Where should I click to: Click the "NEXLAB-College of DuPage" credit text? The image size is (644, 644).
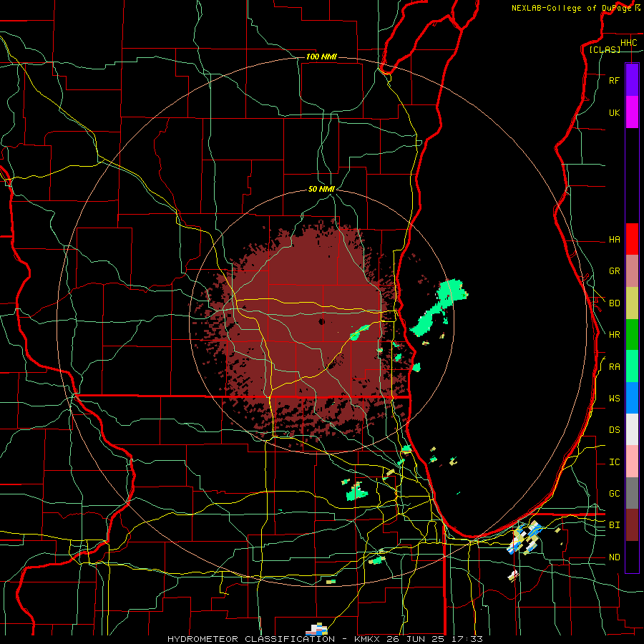571,8
